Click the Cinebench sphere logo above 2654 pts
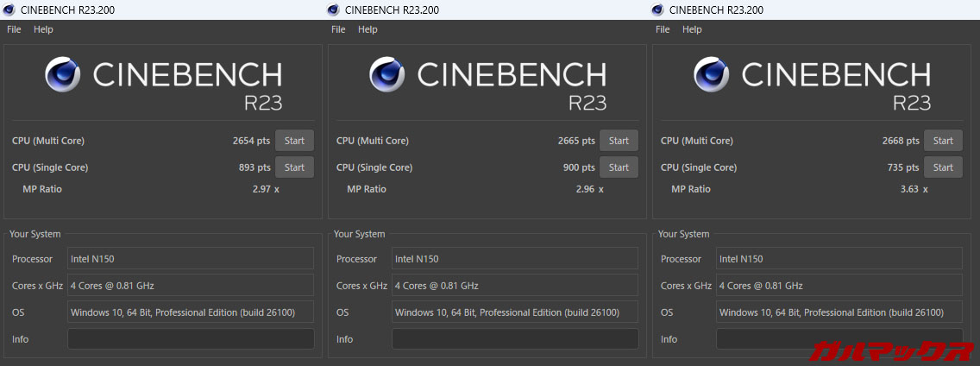980x366 pixels. pos(63,75)
